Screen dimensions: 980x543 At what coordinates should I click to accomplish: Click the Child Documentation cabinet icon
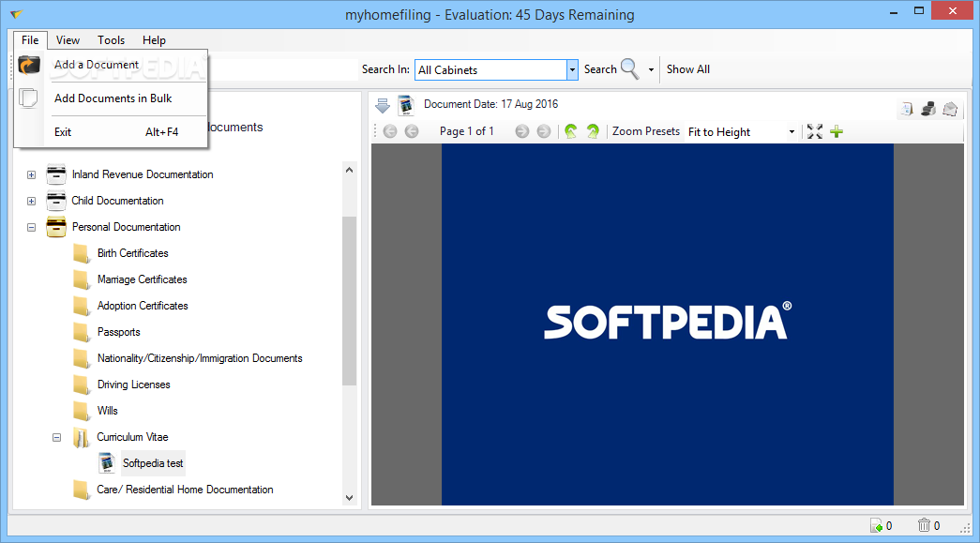(56, 201)
